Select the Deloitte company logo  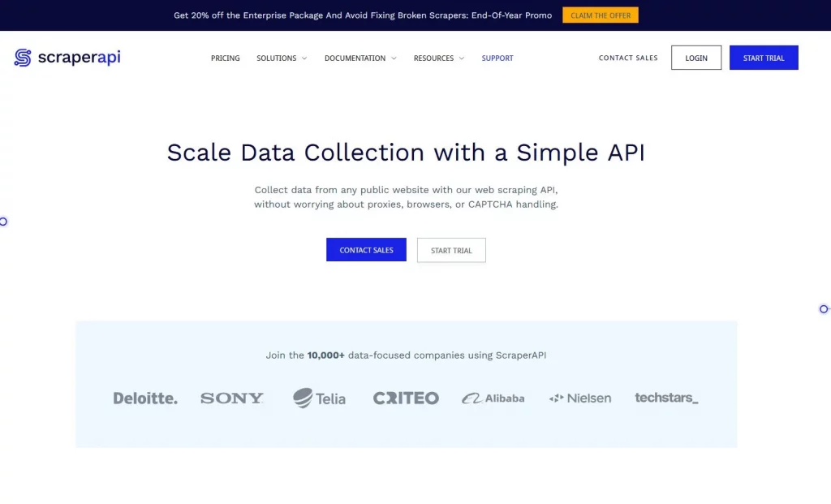click(145, 398)
